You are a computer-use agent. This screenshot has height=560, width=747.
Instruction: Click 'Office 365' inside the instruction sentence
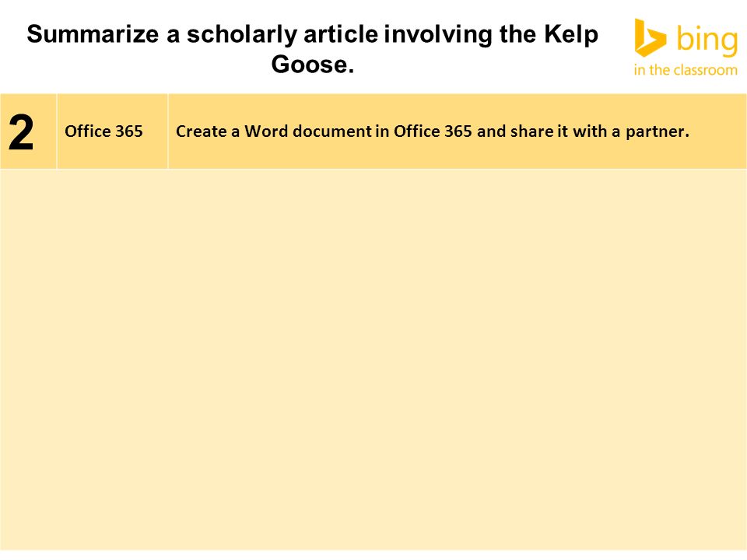click(x=433, y=131)
